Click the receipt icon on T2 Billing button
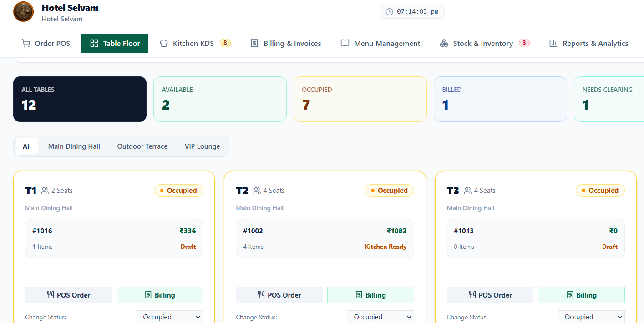 359,295
